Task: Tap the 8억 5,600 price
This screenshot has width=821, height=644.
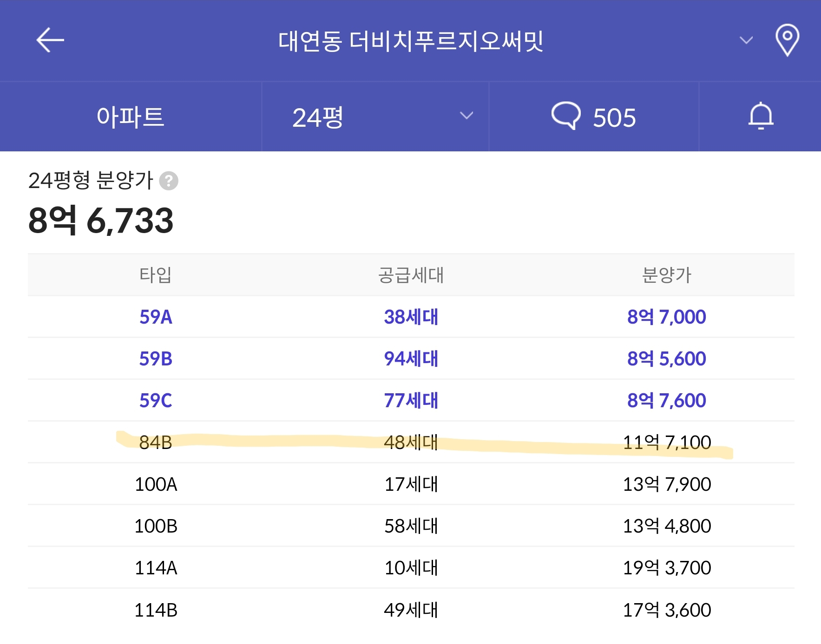Action: [x=667, y=358]
